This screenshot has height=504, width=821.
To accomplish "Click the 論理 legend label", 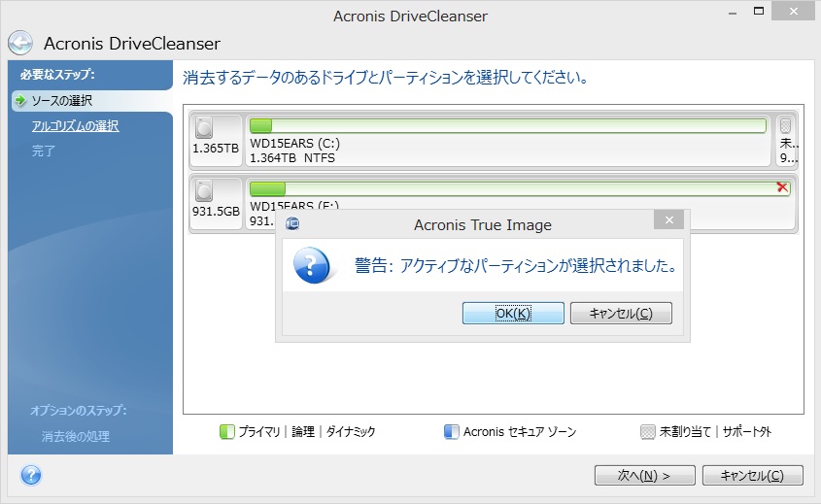I will 303,432.
